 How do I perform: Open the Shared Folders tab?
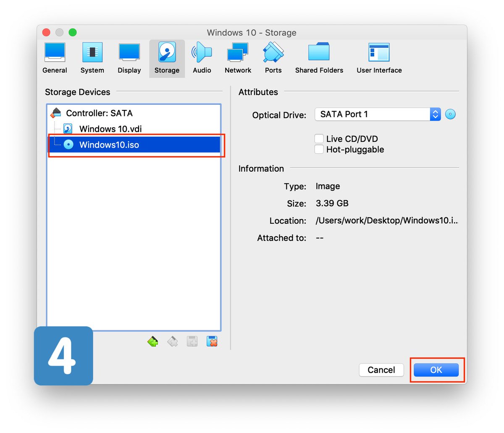tap(319, 59)
